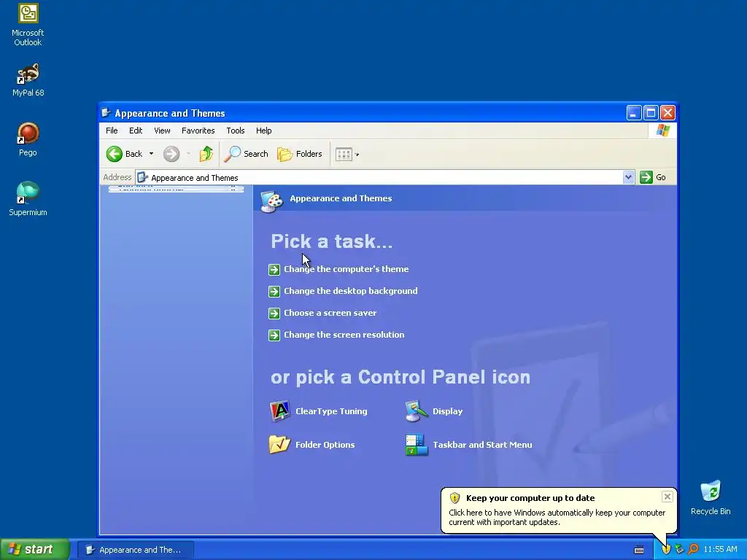Image resolution: width=747 pixels, height=560 pixels.
Task: Open the Taskbar and Start Menu icon
Action: click(x=417, y=444)
